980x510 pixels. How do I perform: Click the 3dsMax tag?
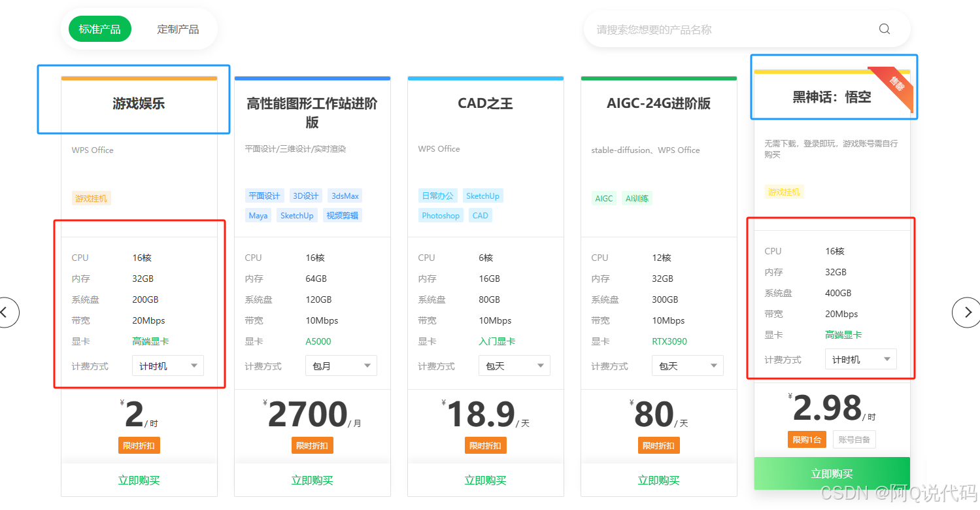tap(345, 196)
